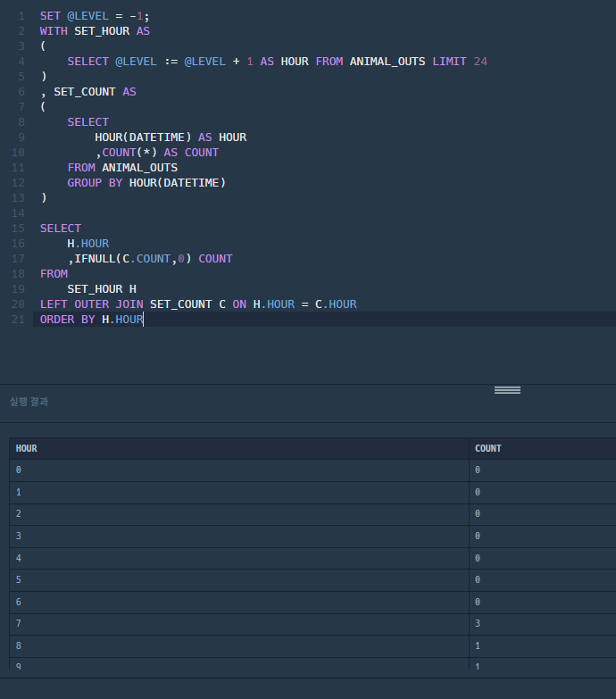Click SET_HOUR H on line 19
This screenshot has width=616, height=699.
pos(102,289)
